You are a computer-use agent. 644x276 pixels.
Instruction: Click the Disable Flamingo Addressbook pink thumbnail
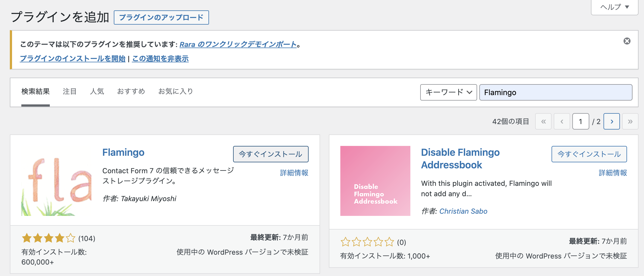coord(375,181)
